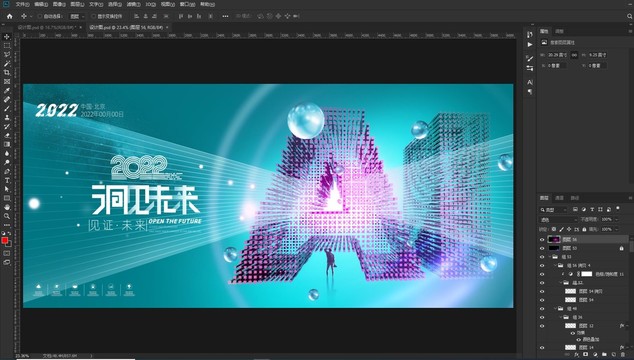Image resolution: width=634 pixels, height=360 pixels.
Task: Select the Dodge tool
Action: [7, 162]
